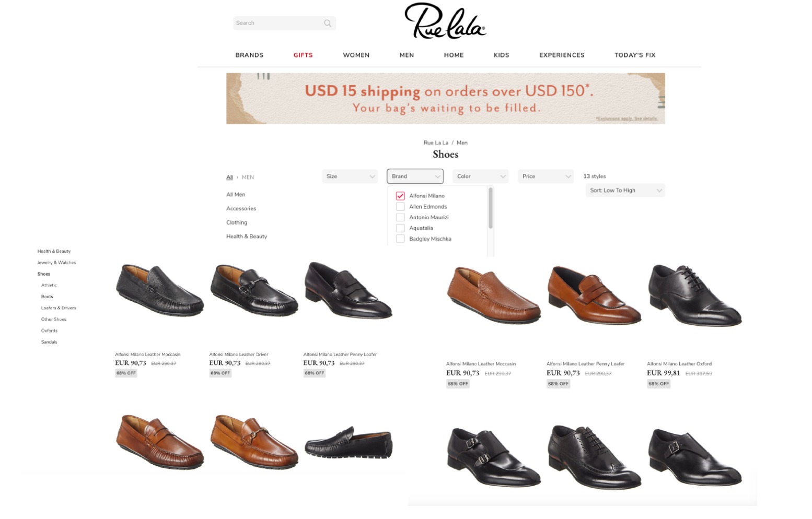Select TODAY'S FIX in navigation
812x519 pixels.
point(635,55)
